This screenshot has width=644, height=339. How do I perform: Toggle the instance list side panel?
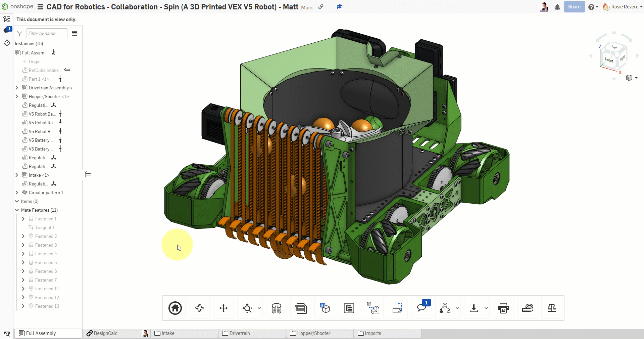[x=7, y=19]
